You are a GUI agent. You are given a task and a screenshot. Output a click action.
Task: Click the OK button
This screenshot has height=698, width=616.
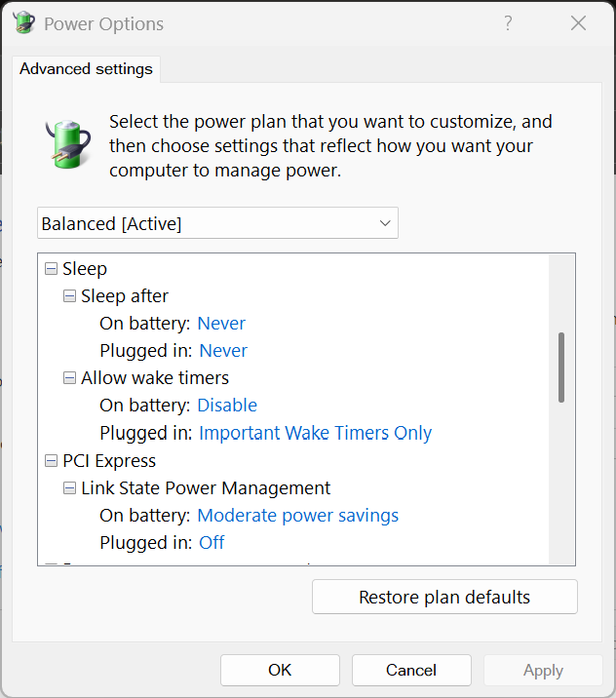click(280, 670)
